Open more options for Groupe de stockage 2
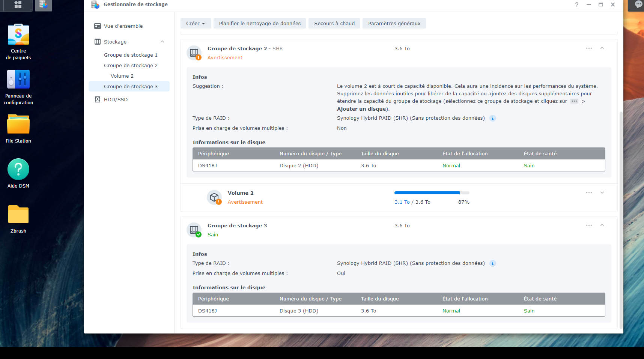The image size is (644, 359). (589, 48)
